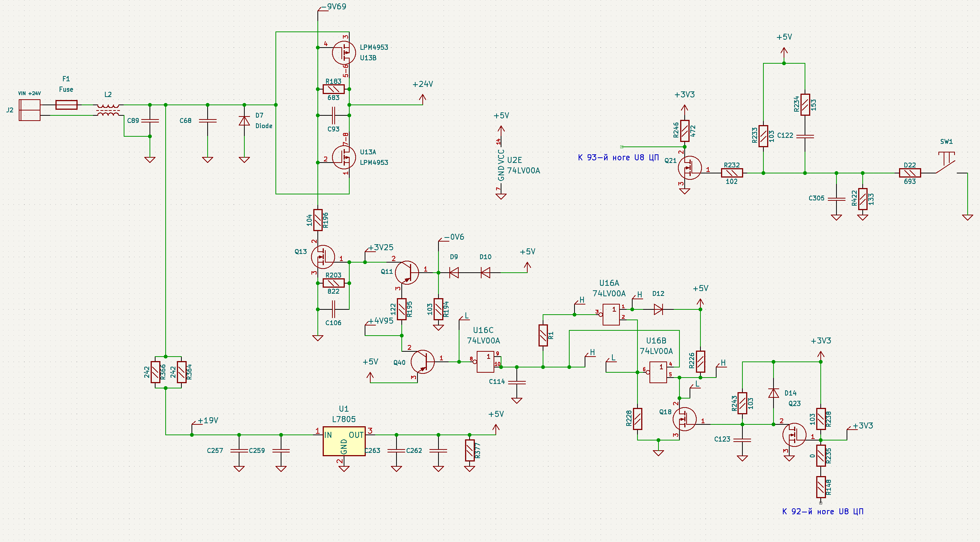
Task: Select resistor R238 symbol
Action: tap(821, 419)
